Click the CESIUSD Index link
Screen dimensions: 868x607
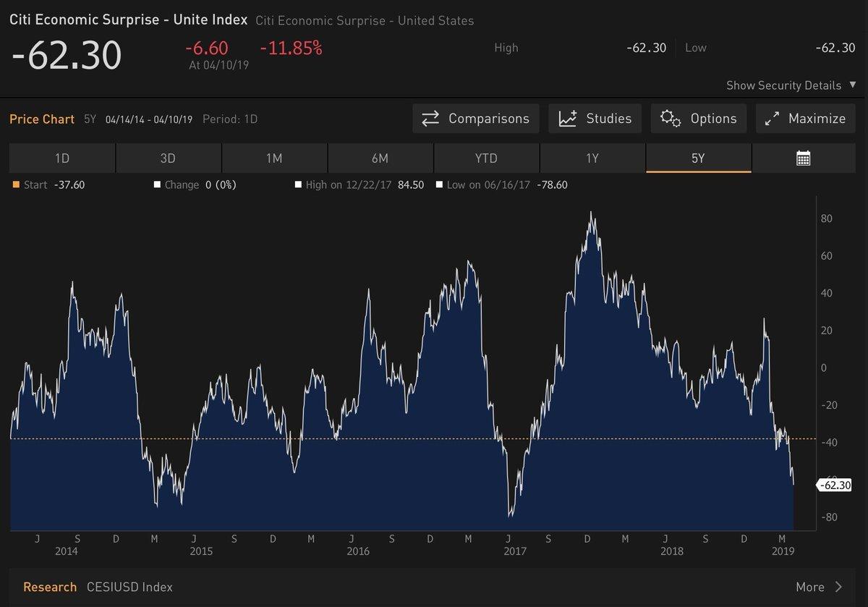(x=129, y=587)
